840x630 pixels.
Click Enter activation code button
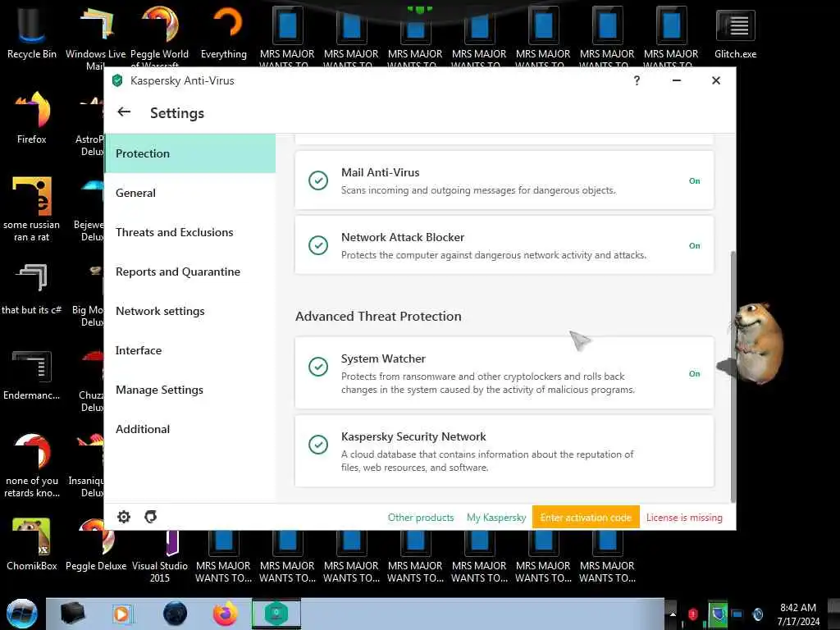[586, 518]
